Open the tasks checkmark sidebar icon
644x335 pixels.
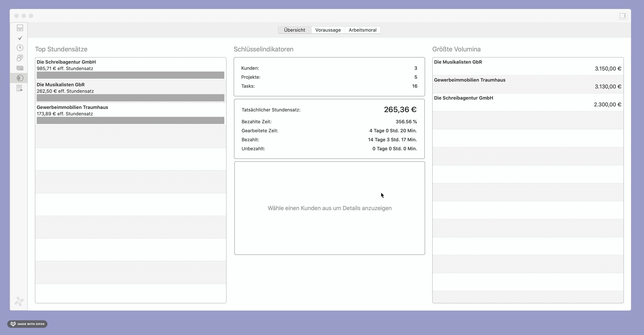coord(20,38)
